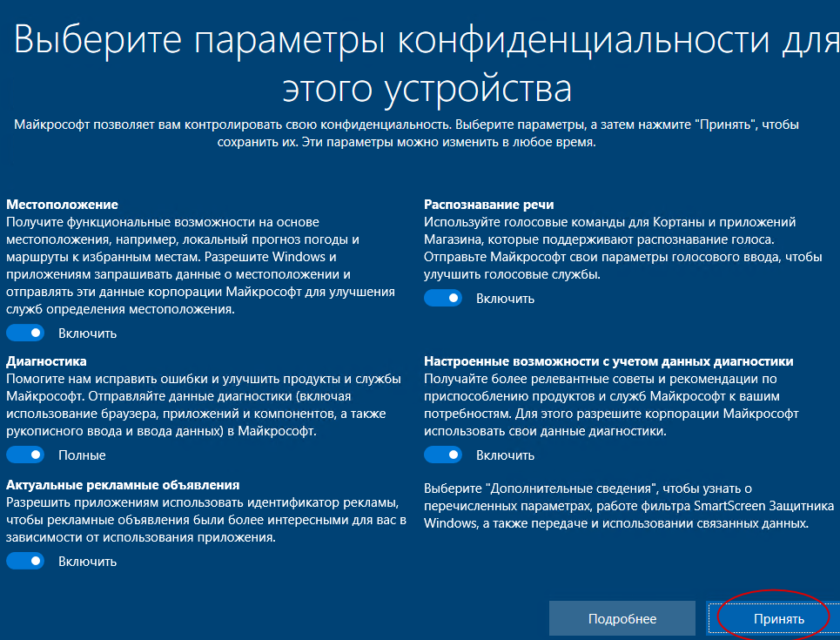The image size is (840, 640).
Task: Click the heading Распознавание речи
Action: pos(488,205)
